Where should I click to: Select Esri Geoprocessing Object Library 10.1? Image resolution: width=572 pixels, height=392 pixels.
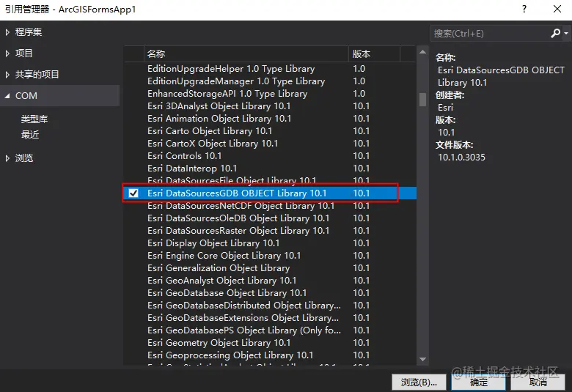click(x=270, y=355)
